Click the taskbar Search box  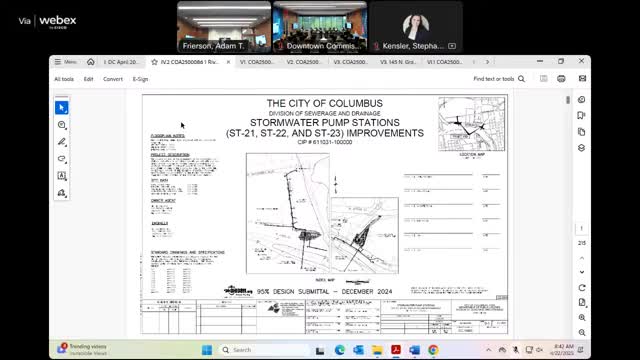(x=264, y=350)
